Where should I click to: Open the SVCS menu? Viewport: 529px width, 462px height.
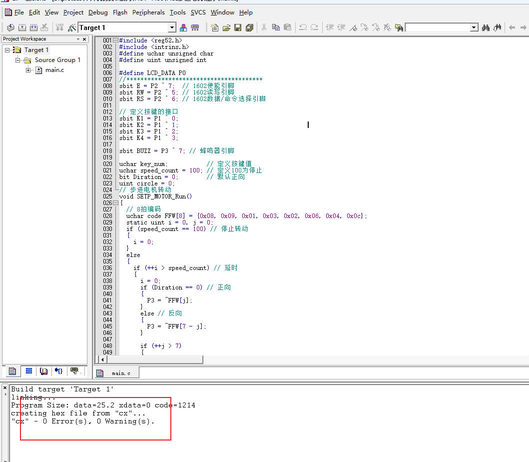(x=198, y=12)
